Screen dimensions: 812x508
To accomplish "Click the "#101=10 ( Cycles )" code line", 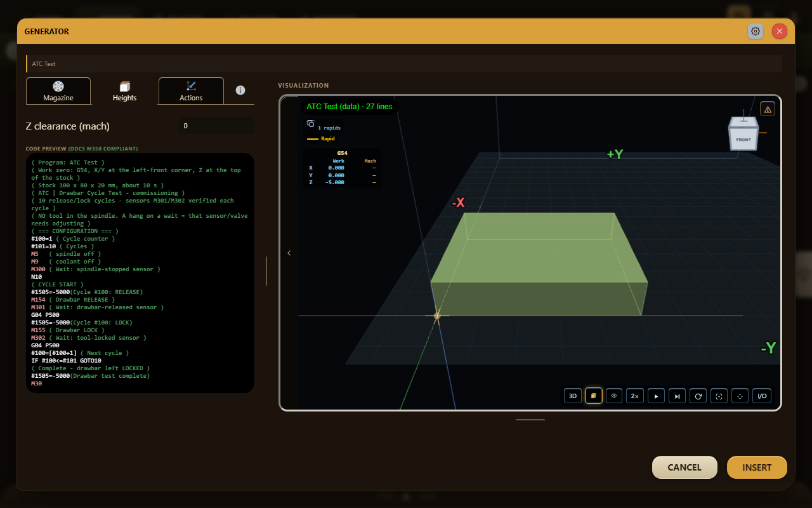I will click(63, 246).
